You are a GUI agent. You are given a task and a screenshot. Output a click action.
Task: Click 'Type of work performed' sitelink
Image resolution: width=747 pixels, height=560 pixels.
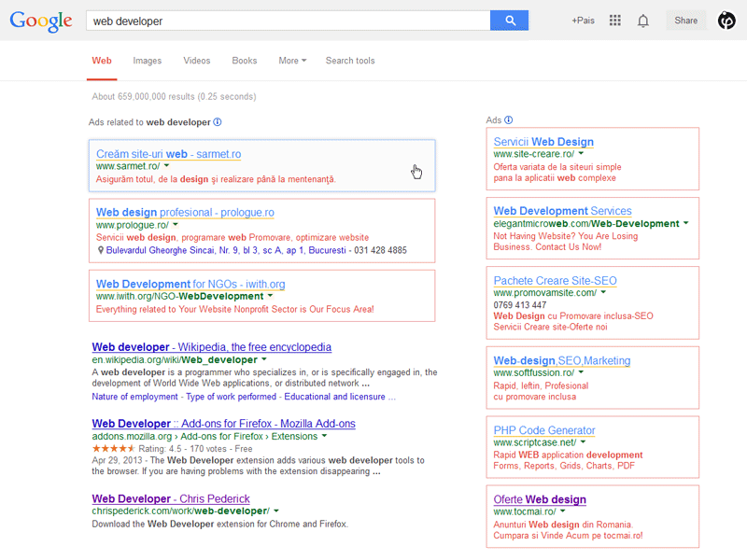coord(231,397)
